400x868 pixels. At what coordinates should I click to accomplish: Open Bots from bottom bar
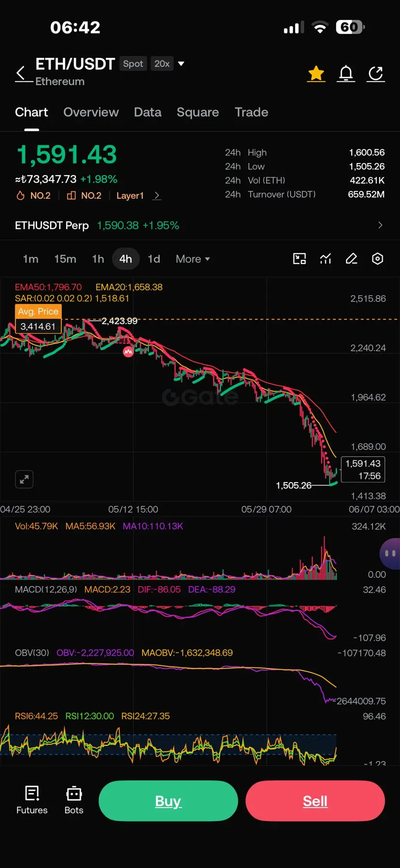74,800
